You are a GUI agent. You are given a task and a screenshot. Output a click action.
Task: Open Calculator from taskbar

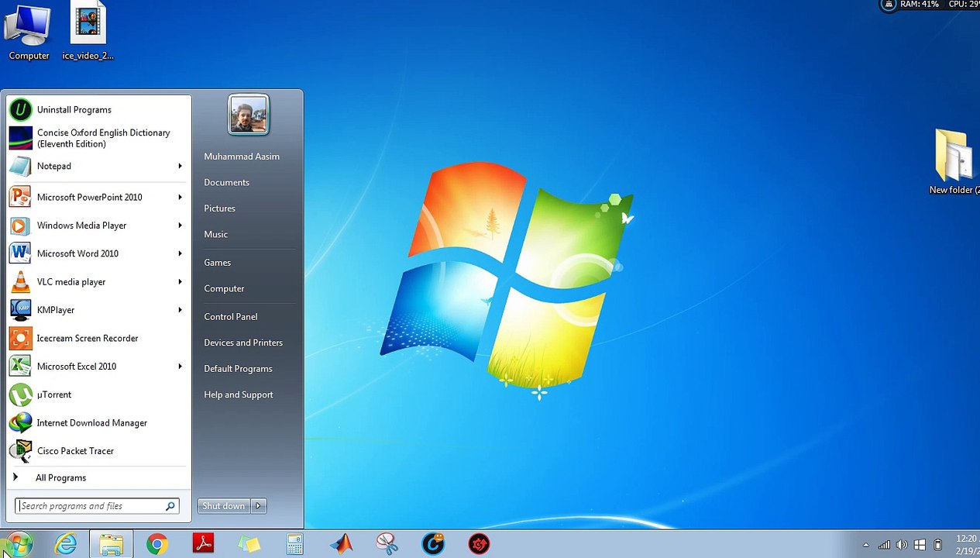tap(294, 545)
